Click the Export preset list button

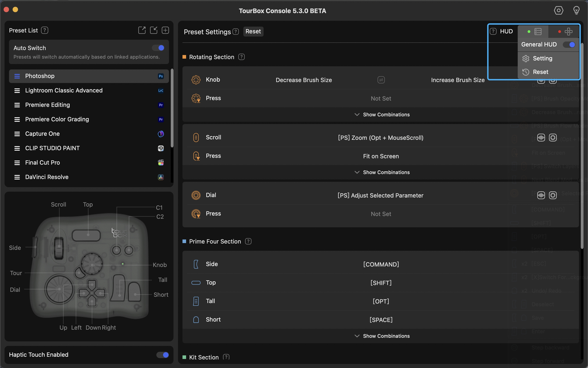(x=141, y=30)
